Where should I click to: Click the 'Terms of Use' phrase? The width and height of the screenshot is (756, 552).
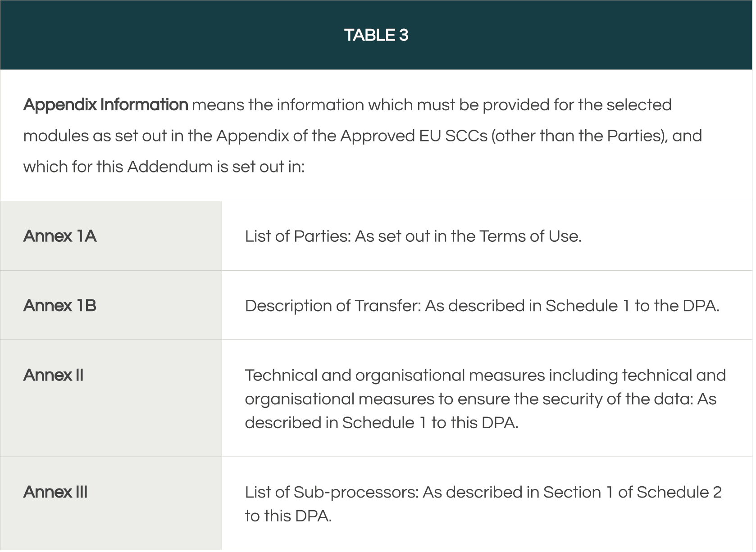530,237
